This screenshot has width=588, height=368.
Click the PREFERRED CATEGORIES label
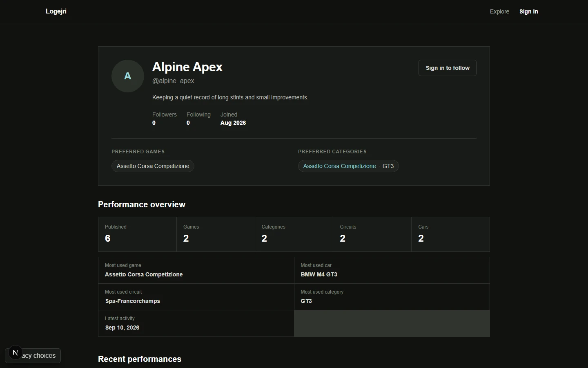pos(332,152)
